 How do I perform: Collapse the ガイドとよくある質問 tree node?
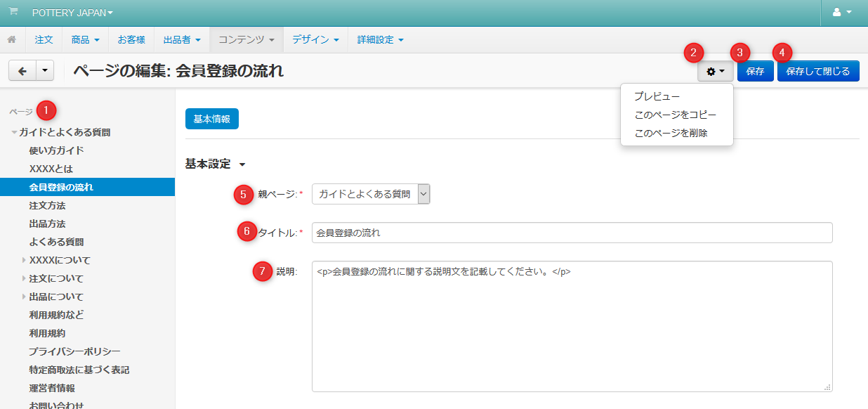pyautogui.click(x=14, y=132)
